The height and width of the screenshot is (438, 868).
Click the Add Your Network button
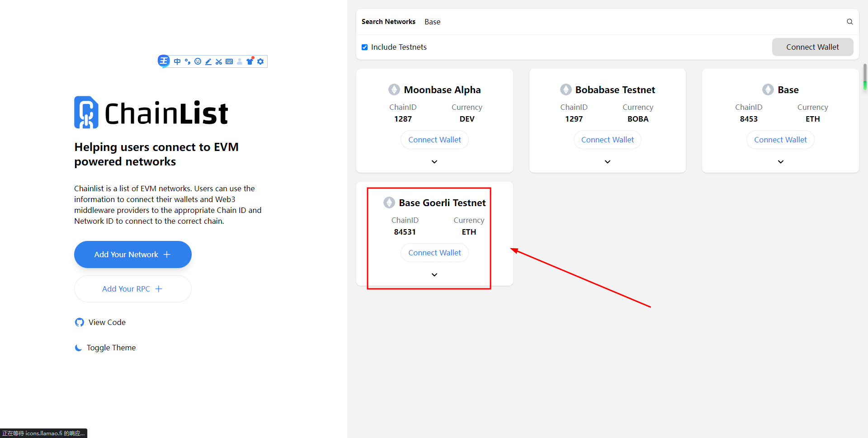133,254
